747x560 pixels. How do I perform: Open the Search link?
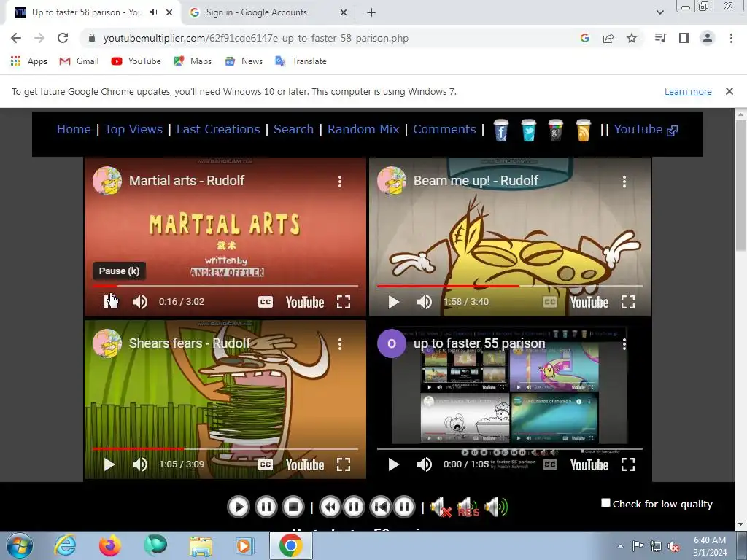click(x=293, y=129)
